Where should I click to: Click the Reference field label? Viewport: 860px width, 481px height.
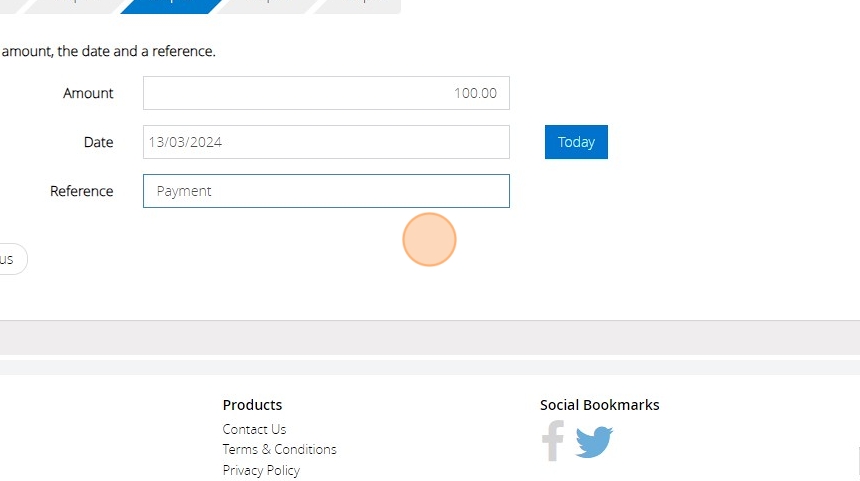[81, 191]
